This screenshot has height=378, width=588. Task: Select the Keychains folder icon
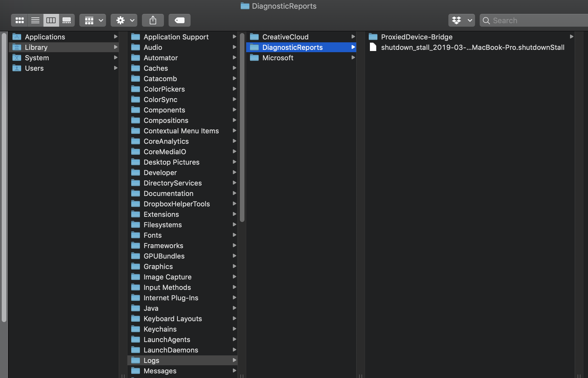136,329
